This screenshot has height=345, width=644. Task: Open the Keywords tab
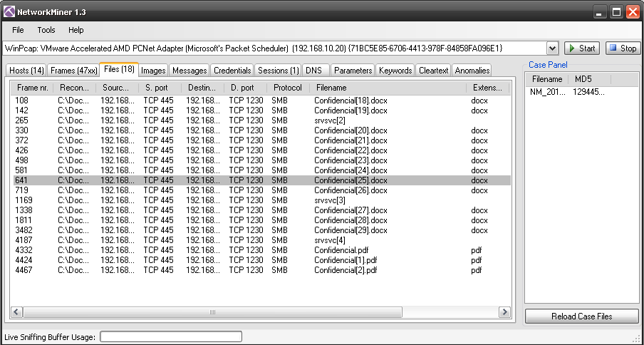tap(395, 71)
